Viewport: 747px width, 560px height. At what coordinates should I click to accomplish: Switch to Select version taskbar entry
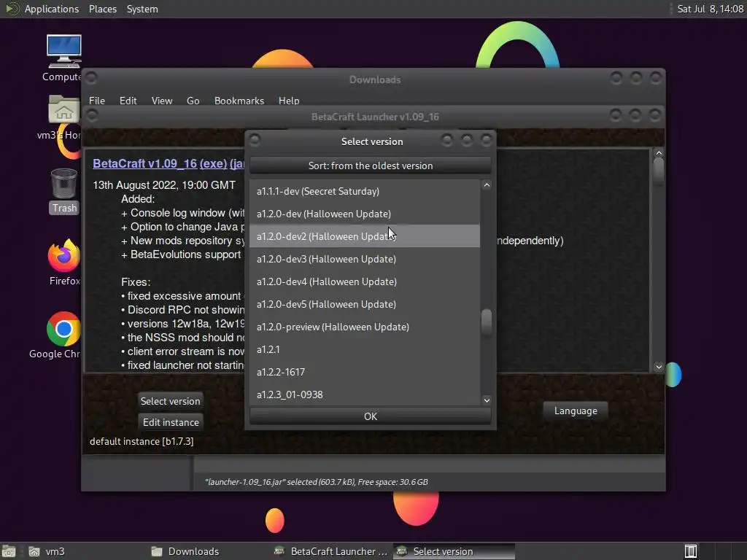coord(454,551)
